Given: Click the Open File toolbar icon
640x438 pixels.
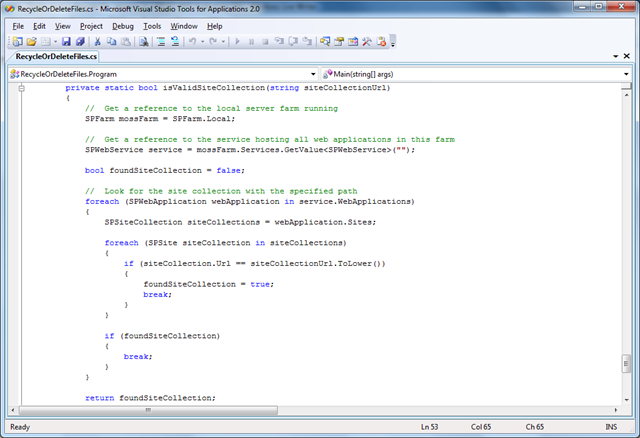Looking at the screenshot, I should pyautogui.click(x=32, y=42).
